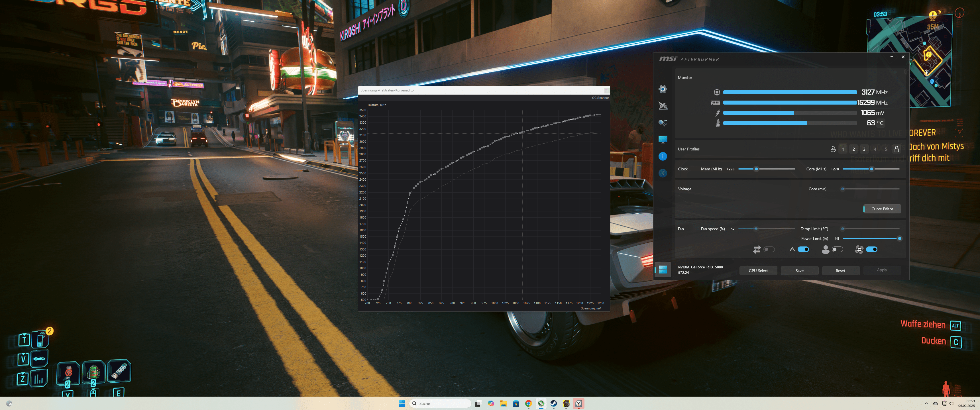Click the hardware monitor screen icon
The image size is (980, 410).
663,139
